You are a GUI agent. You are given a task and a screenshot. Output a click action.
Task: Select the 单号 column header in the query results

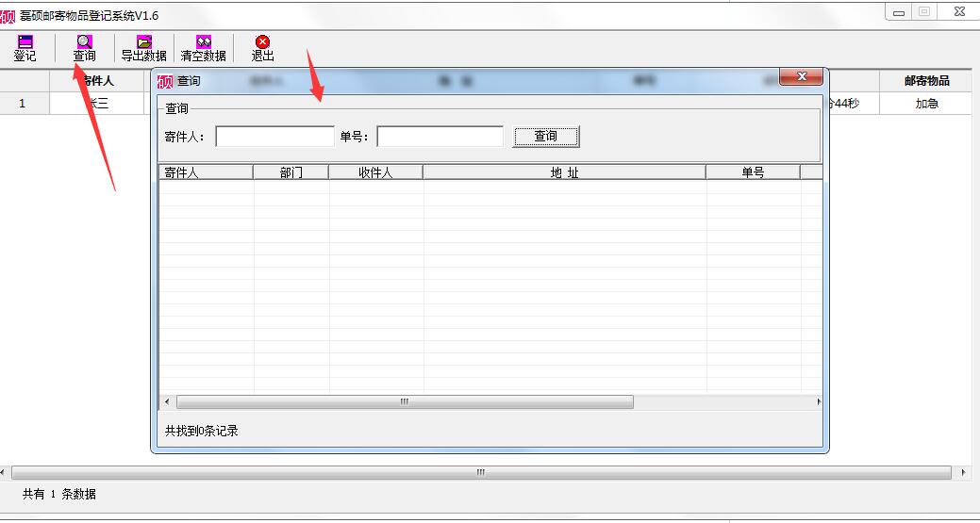tap(753, 172)
